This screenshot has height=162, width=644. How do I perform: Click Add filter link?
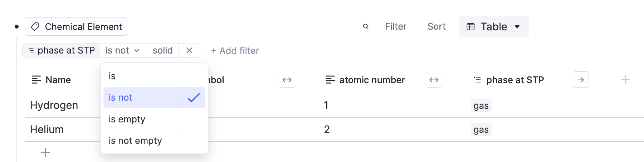(x=235, y=51)
